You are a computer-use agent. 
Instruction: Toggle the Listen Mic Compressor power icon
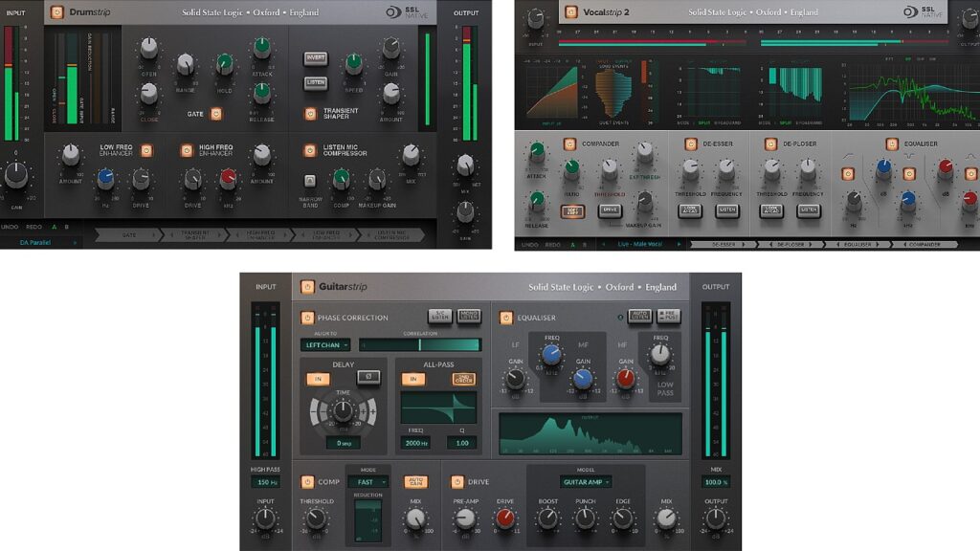pyautogui.click(x=308, y=152)
